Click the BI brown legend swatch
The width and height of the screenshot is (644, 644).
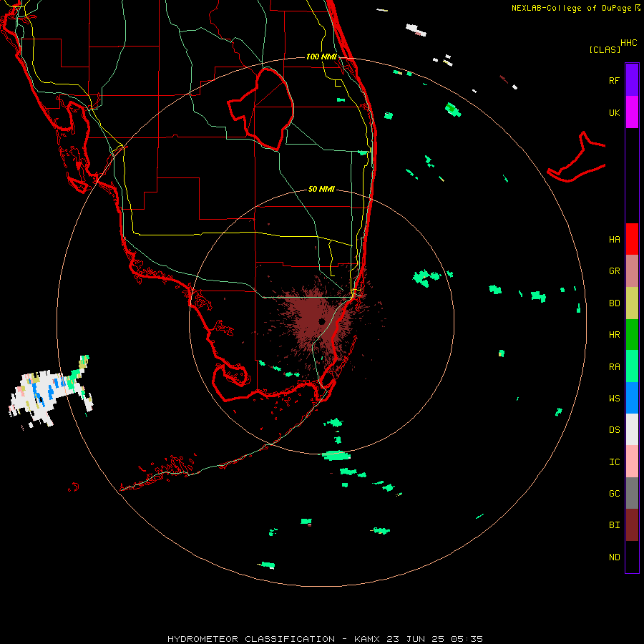pos(632,525)
